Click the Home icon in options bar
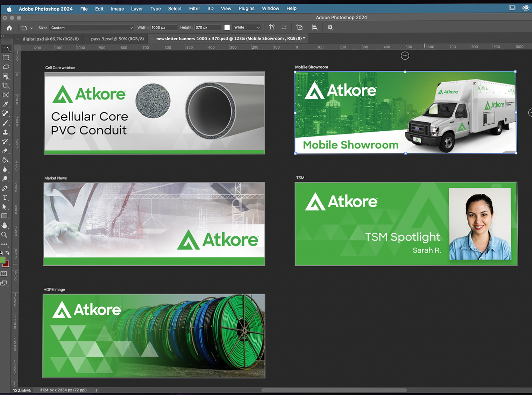532x395 pixels. point(9,28)
